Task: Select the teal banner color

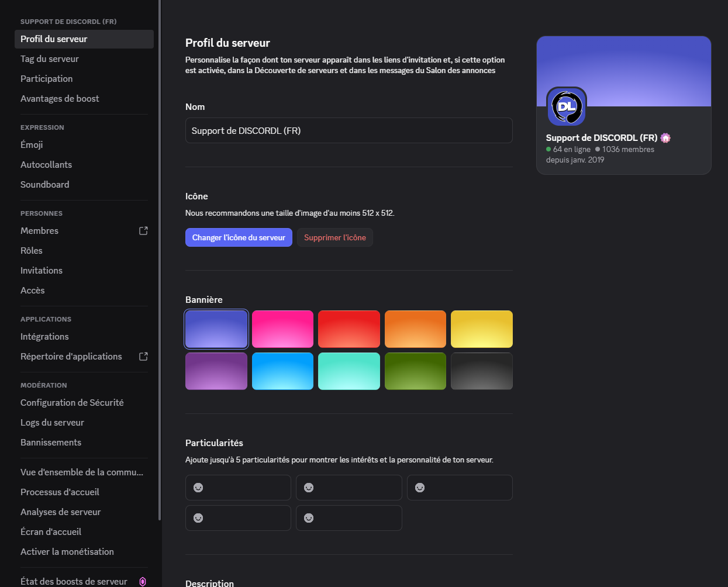Action: pos(349,371)
